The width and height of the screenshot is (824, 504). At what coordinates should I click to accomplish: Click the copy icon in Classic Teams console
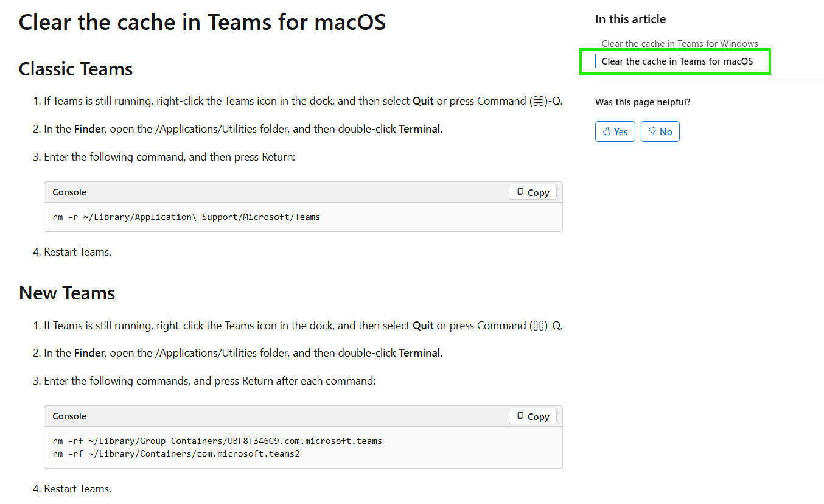click(520, 192)
